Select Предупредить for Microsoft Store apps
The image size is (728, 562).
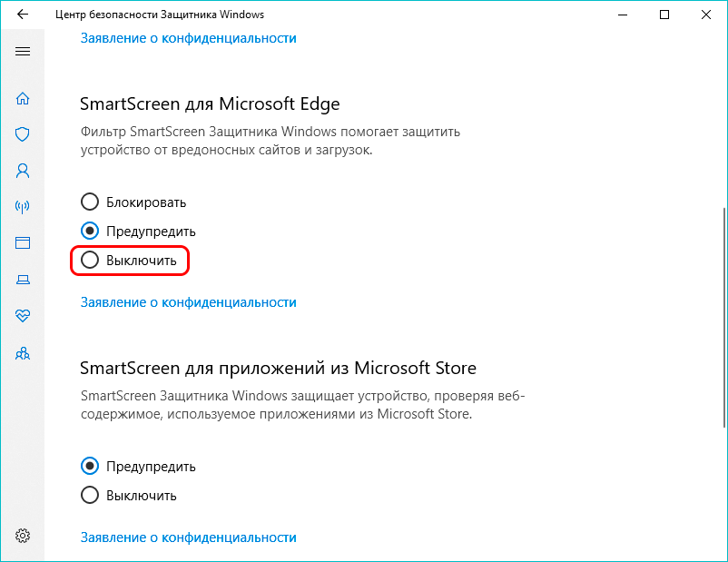tap(138, 466)
